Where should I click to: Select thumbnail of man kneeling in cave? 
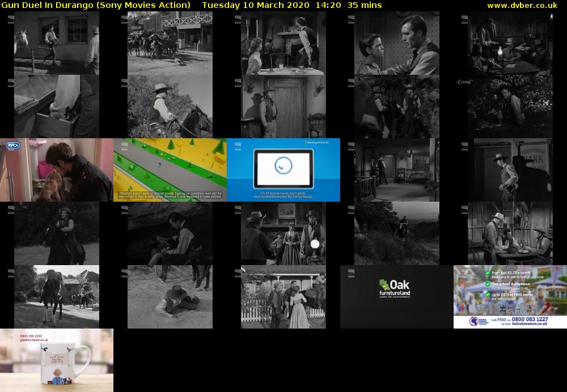click(x=170, y=233)
